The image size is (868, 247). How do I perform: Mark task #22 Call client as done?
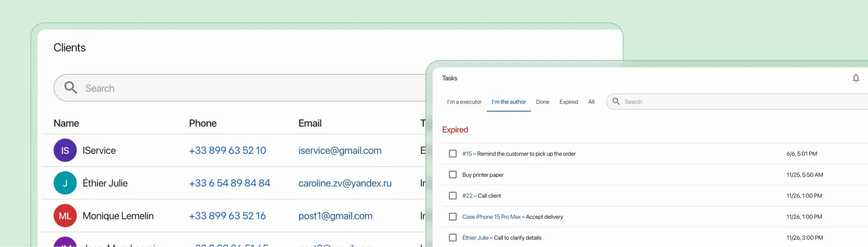coord(453,196)
